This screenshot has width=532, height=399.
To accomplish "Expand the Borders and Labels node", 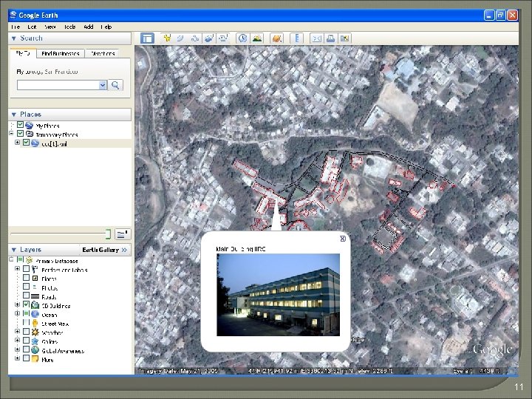I will tap(17, 268).
